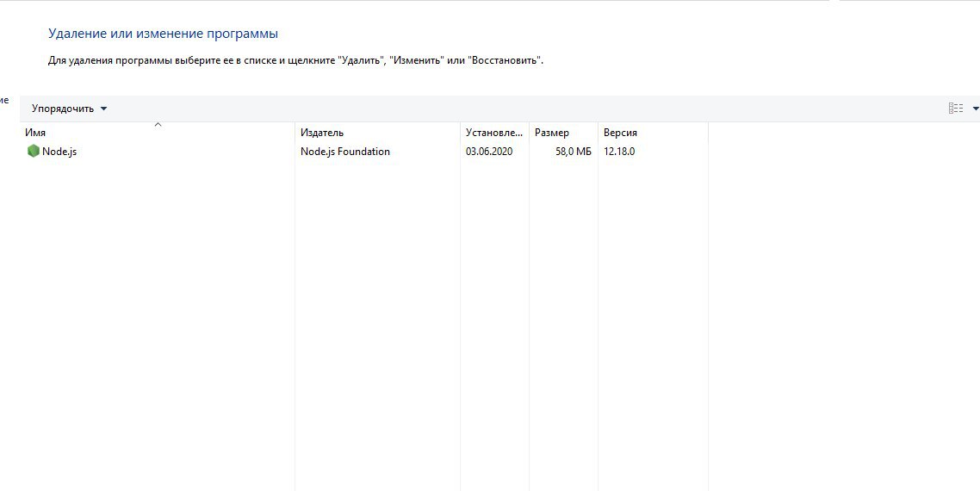The image size is (980, 491).
Task: Click size value 58,0 МБ
Action: [574, 152]
